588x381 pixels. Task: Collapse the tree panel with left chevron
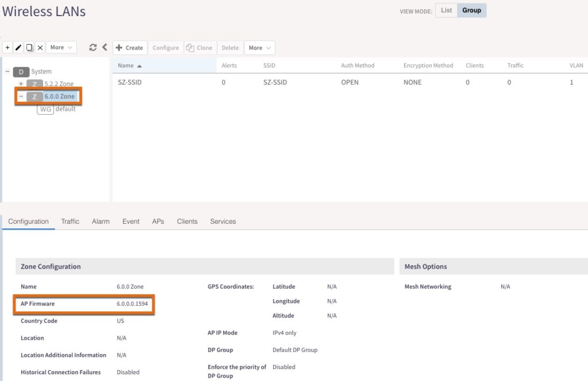[105, 47]
